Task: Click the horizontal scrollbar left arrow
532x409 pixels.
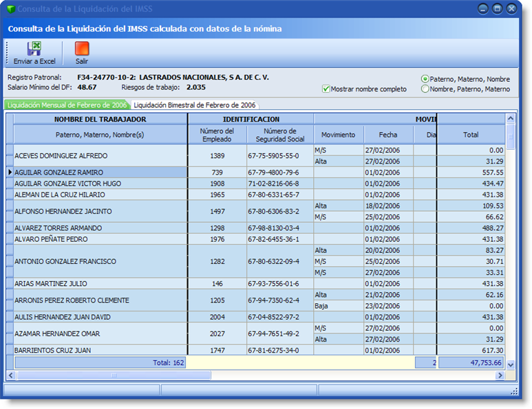Action: (x=11, y=375)
